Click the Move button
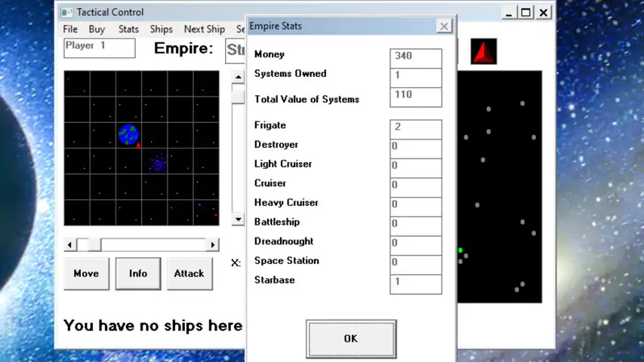This screenshot has height=362, width=644. (86, 274)
